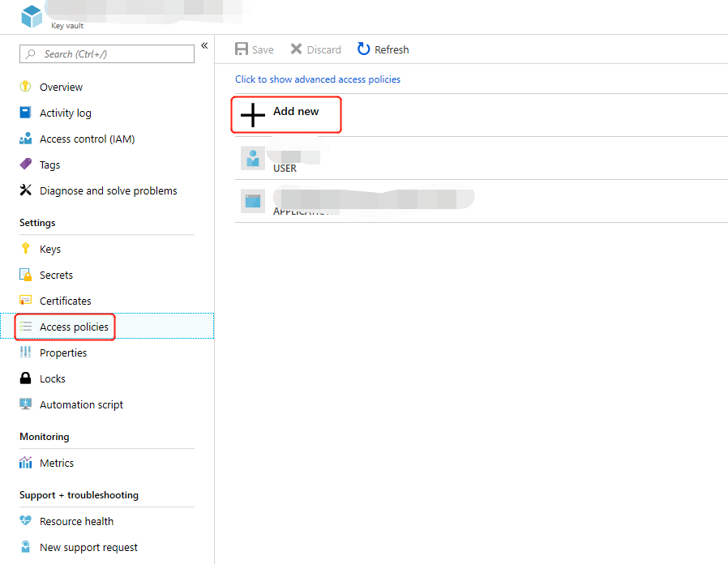Click the Refresh circular arrow icon

[x=363, y=49]
